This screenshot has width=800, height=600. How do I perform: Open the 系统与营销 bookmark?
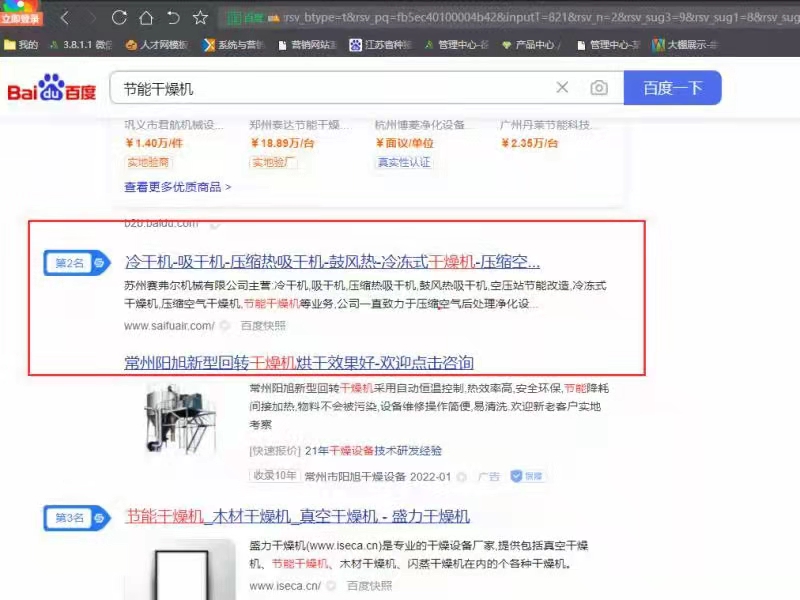(x=233, y=45)
